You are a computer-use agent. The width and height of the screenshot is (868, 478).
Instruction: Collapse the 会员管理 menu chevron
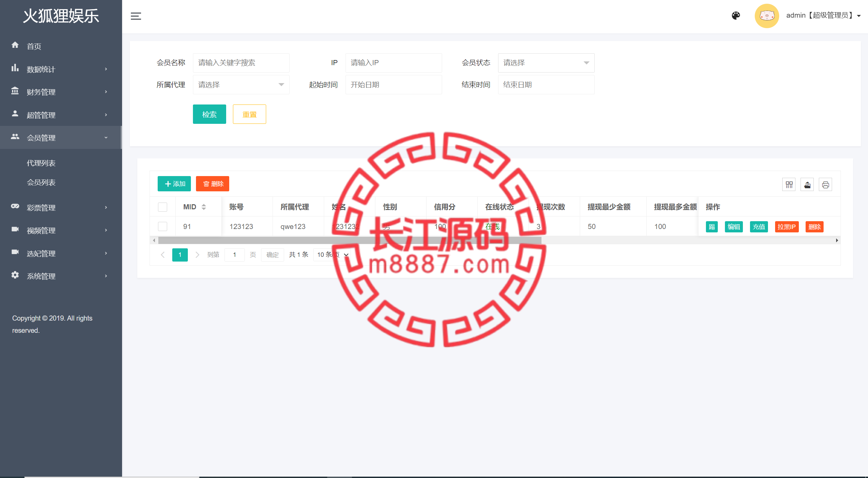pos(106,138)
